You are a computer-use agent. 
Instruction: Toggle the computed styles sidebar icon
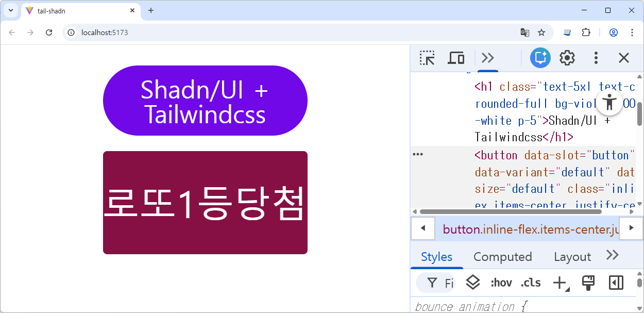[616, 283]
